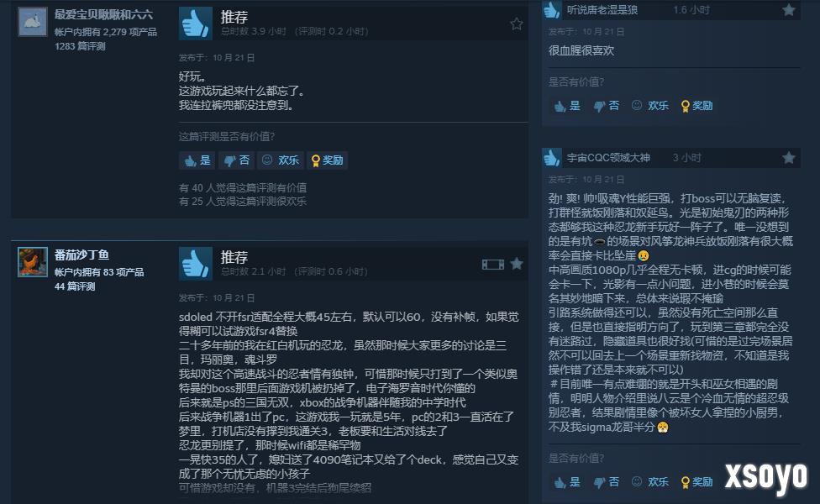This screenshot has height=504, width=820.
Task: Vote 否 on 宇宙CQC领域大神's review
Action: 607,482
